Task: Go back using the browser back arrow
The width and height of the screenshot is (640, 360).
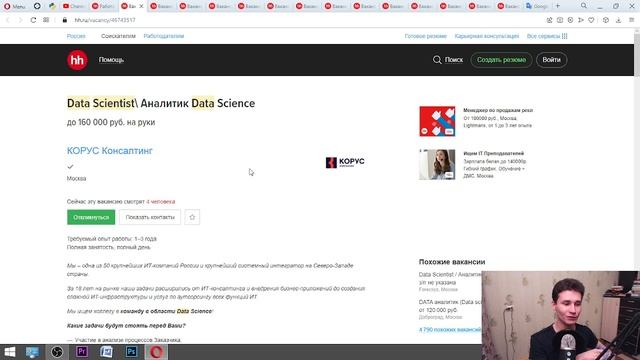Action: (x=8, y=20)
